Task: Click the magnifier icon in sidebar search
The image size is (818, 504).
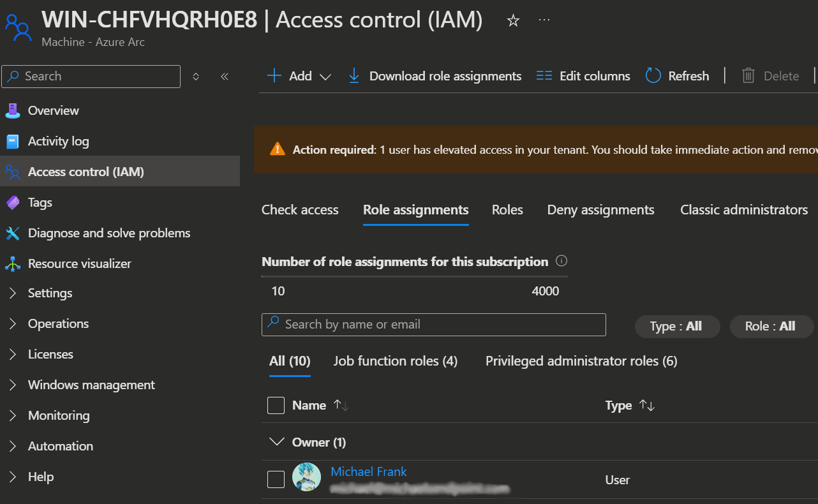Action: pos(14,76)
